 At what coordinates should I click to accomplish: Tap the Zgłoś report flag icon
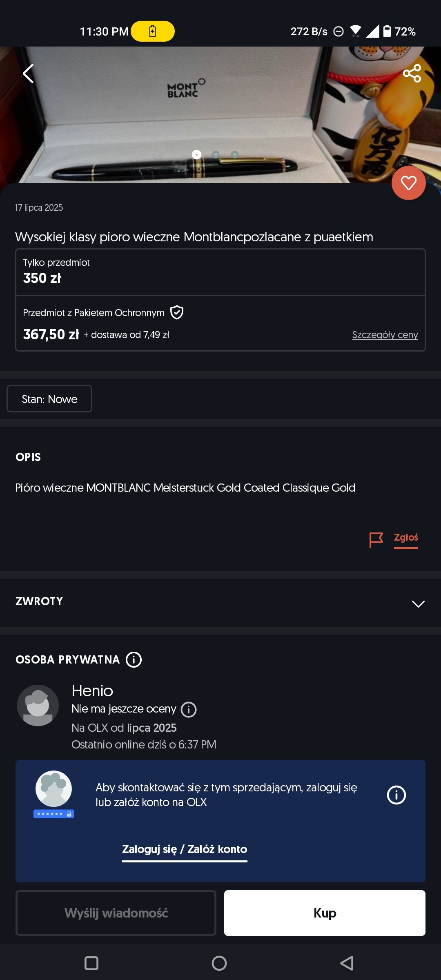(x=376, y=539)
